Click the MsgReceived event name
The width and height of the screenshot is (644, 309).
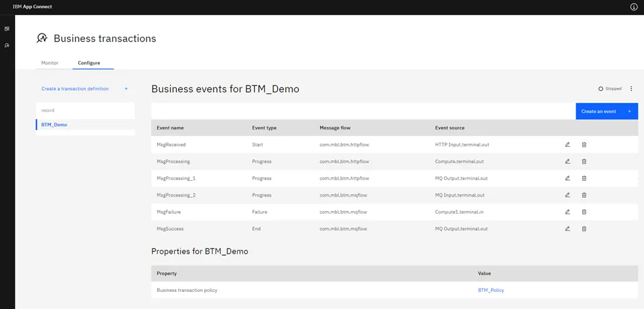pyautogui.click(x=172, y=145)
